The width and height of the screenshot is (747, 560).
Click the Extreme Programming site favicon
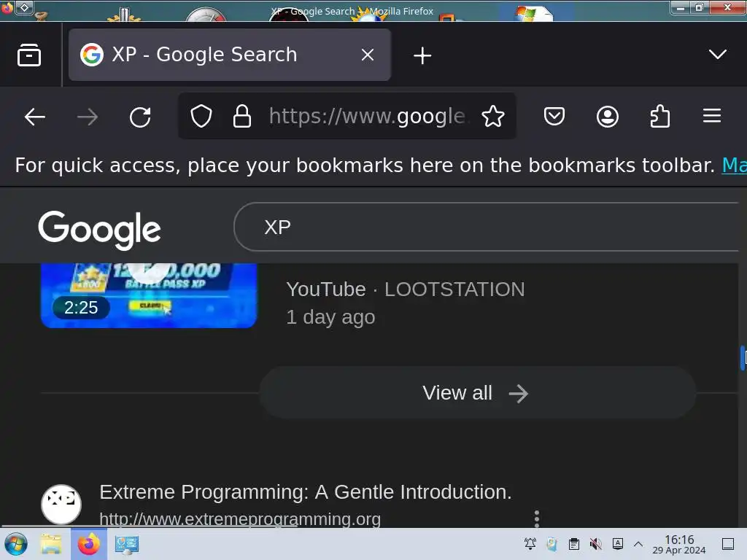61,504
